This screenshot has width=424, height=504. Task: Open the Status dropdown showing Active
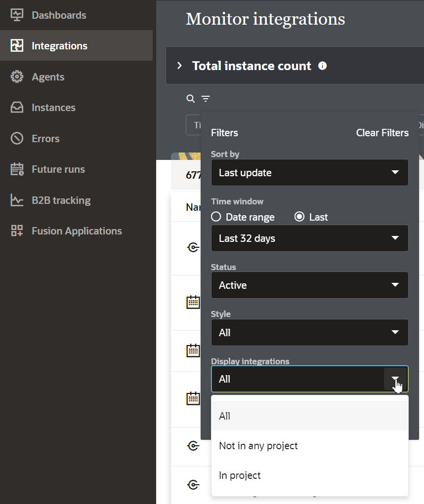point(309,285)
